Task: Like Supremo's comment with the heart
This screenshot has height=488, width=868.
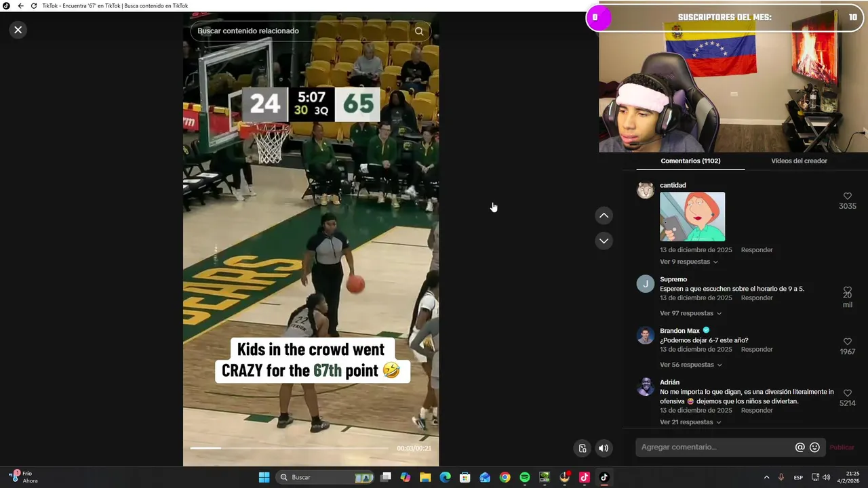Action: pyautogui.click(x=847, y=290)
